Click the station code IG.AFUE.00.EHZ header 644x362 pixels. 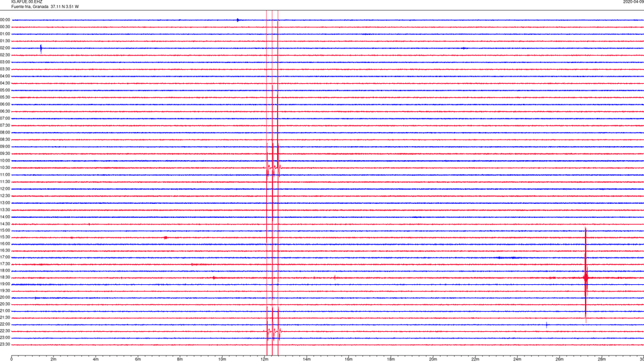click(x=26, y=2)
